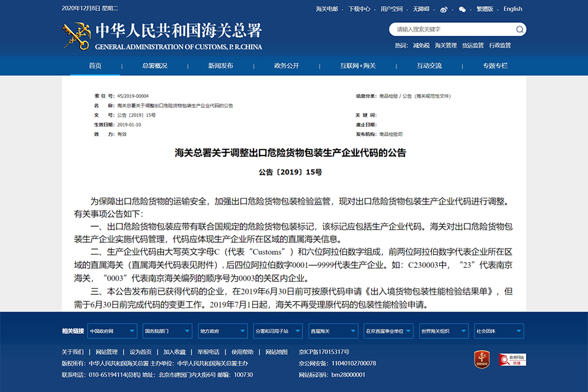Click the 设为首页 footer link

(140, 352)
